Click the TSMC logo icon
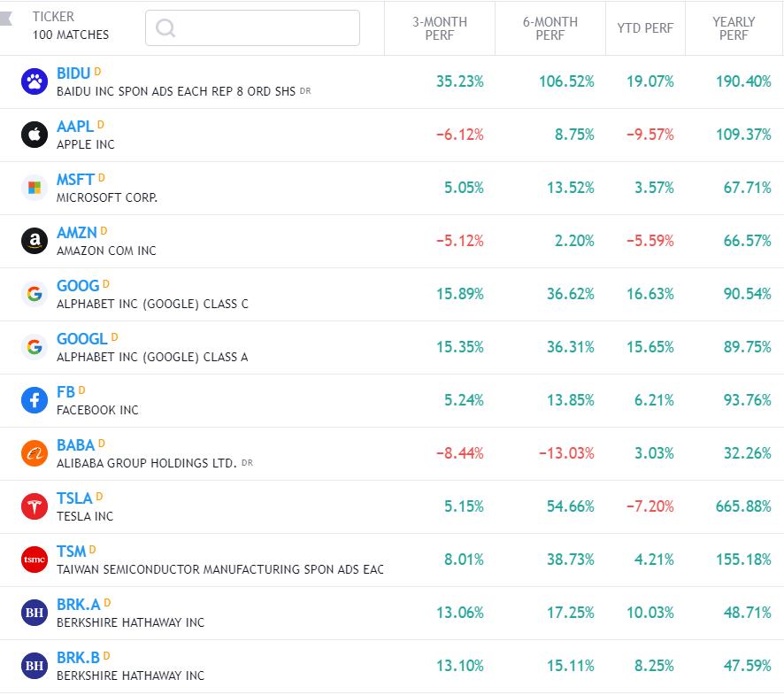This screenshot has height=695, width=784. pos(35,560)
